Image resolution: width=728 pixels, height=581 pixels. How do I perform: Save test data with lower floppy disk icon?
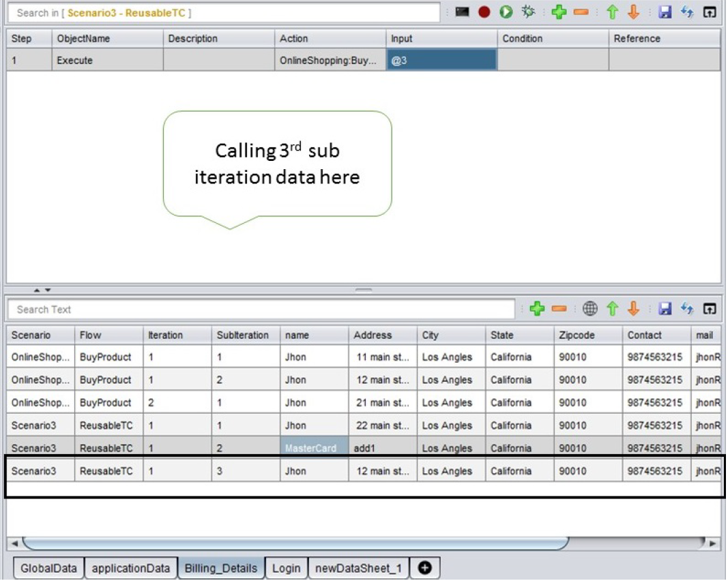pos(665,309)
